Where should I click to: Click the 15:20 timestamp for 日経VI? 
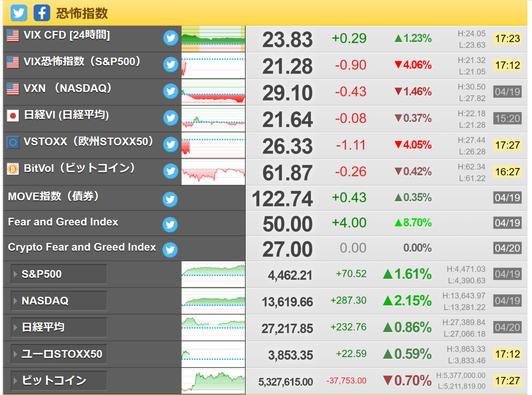pyautogui.click(x=507, y=118)
